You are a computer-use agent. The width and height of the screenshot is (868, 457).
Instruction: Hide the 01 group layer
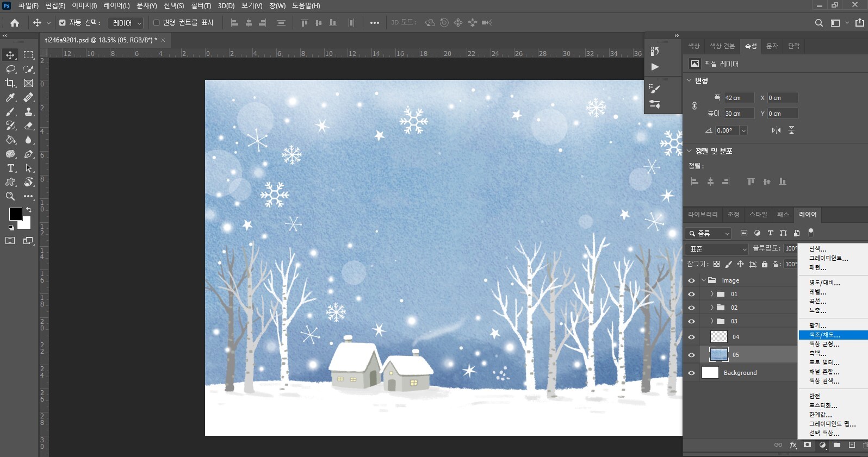pyautogui.click(x=692, y=295)
